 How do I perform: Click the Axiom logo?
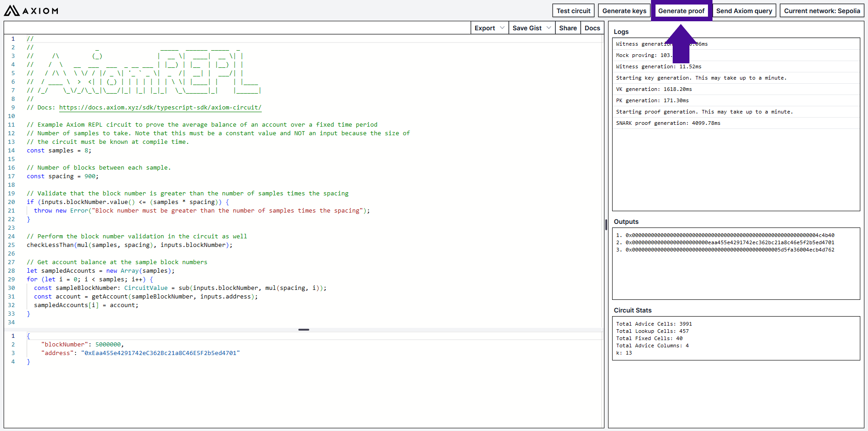tap(31, 10)
